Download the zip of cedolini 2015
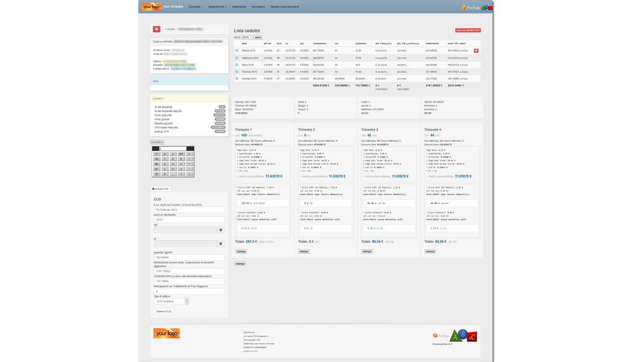Image resolution: width=644 pixels, height=362 pixels. pyautogui.click(x=468, y=30)
